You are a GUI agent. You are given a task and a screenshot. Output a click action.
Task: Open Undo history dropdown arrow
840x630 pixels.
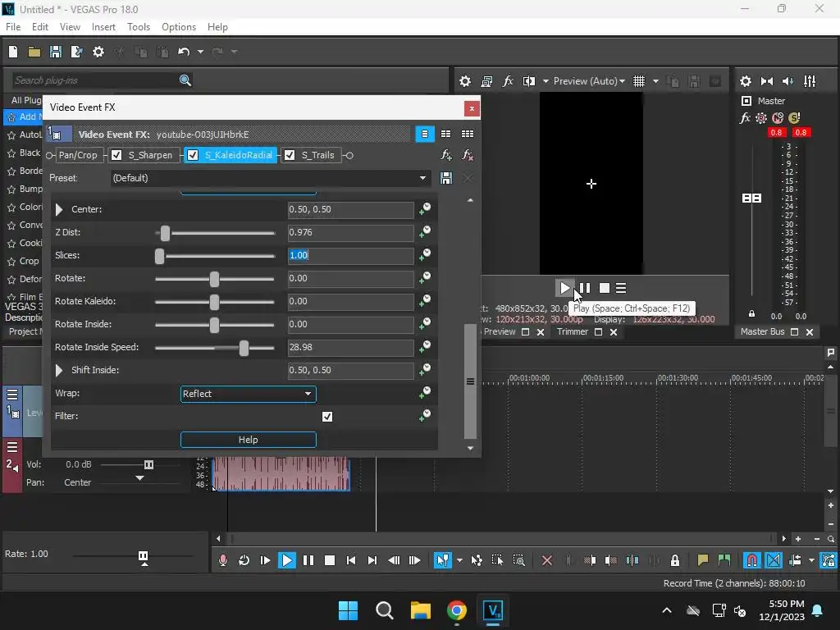pos(200,52)
